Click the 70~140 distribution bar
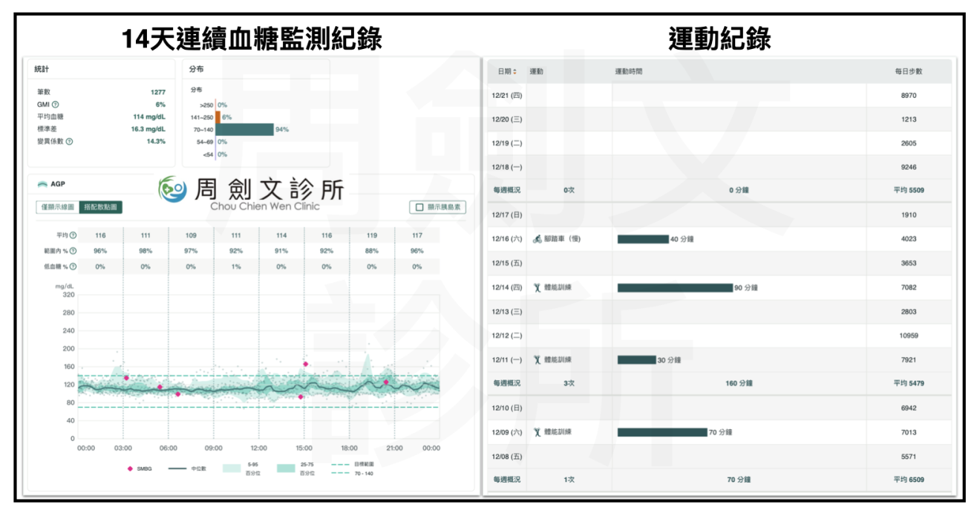Viewport: 980px width, 516px height. pos(244,129)
